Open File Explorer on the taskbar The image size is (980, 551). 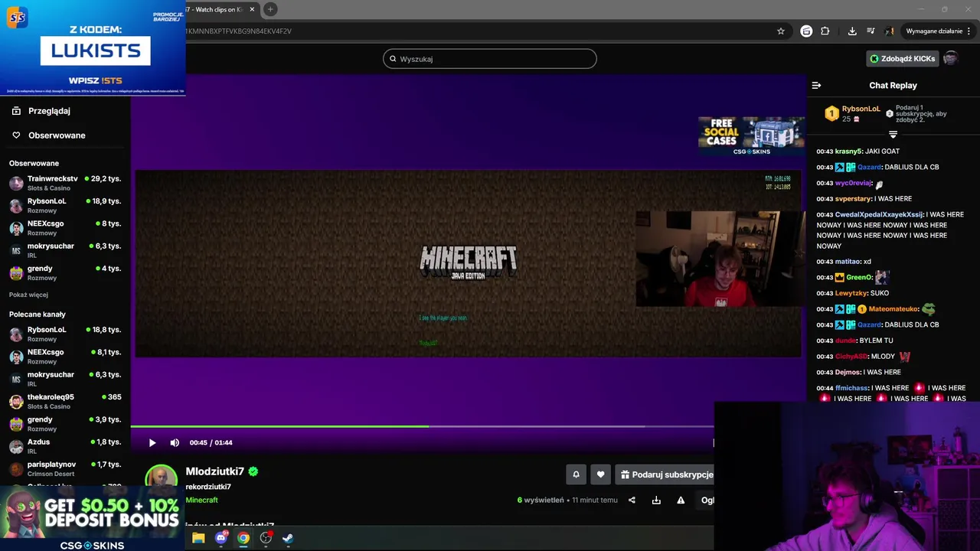coord(198,538)
